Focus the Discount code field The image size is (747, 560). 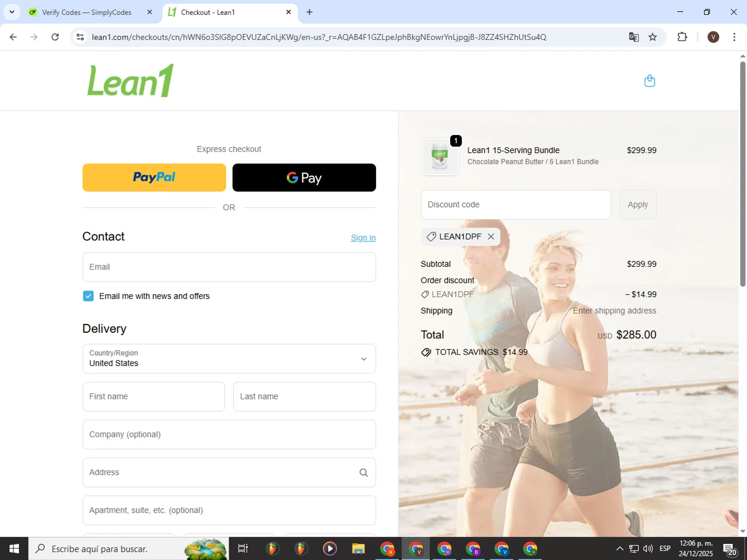click(x=516, y=205)
